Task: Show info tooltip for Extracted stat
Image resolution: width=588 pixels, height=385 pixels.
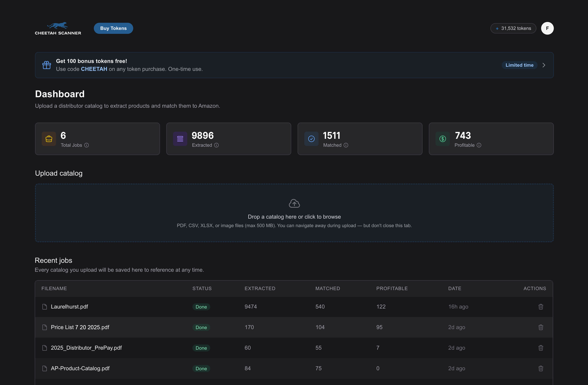Action: coord(216,145)
